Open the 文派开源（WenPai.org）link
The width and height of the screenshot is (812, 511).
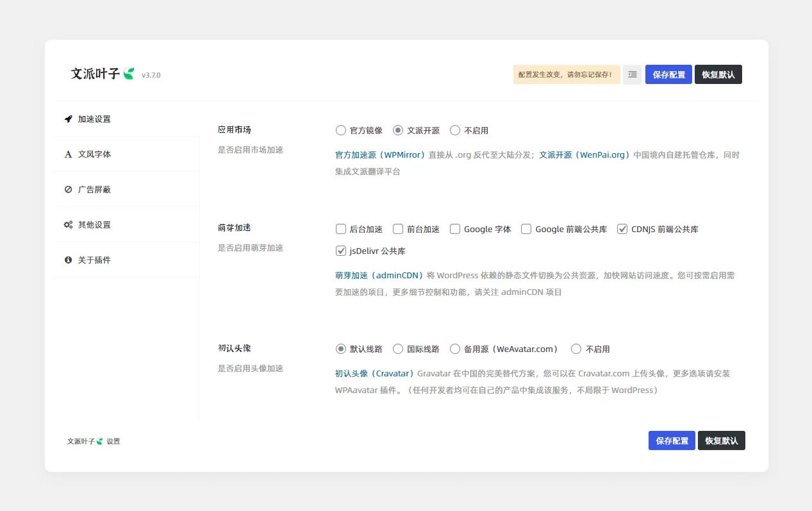(584, 155)
